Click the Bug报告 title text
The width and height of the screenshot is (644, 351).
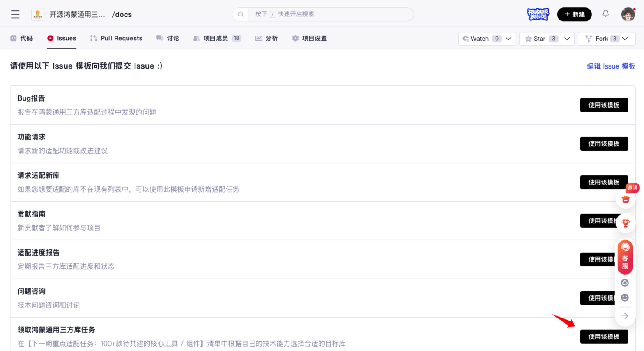click(x=31, y=98)
